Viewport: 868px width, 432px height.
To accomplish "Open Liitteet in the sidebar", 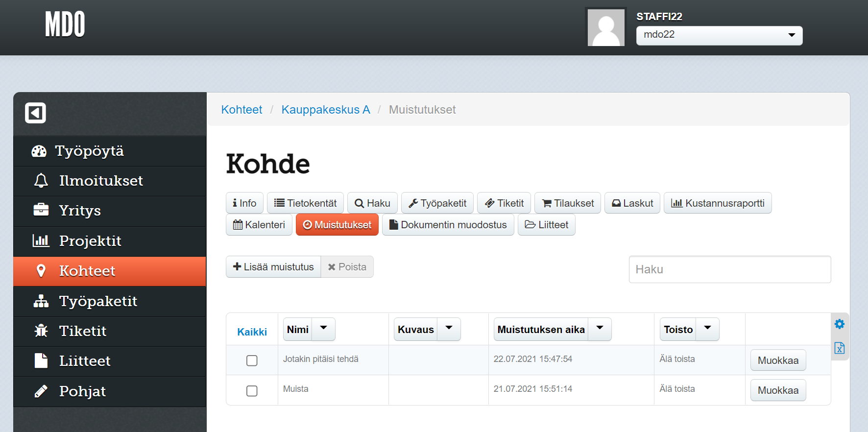I will point(110,361).
